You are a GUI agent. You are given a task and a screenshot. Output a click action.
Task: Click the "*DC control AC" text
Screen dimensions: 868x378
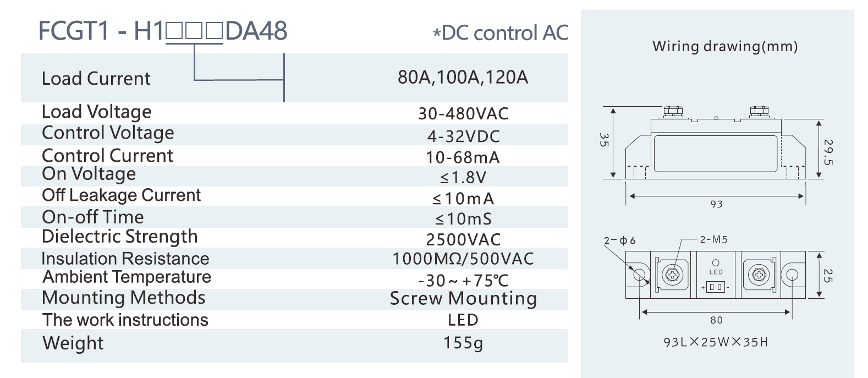click(501, 33)
